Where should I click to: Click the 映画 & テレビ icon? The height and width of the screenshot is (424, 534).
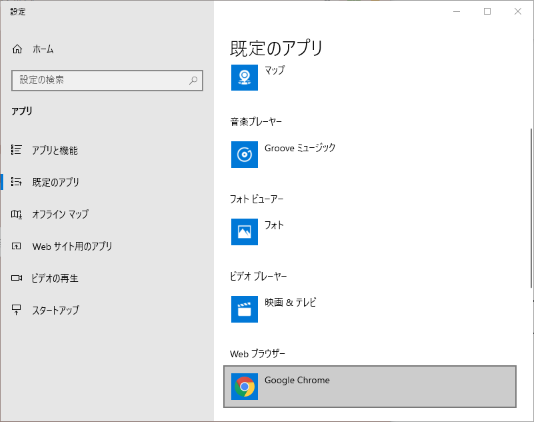[244, 309]
